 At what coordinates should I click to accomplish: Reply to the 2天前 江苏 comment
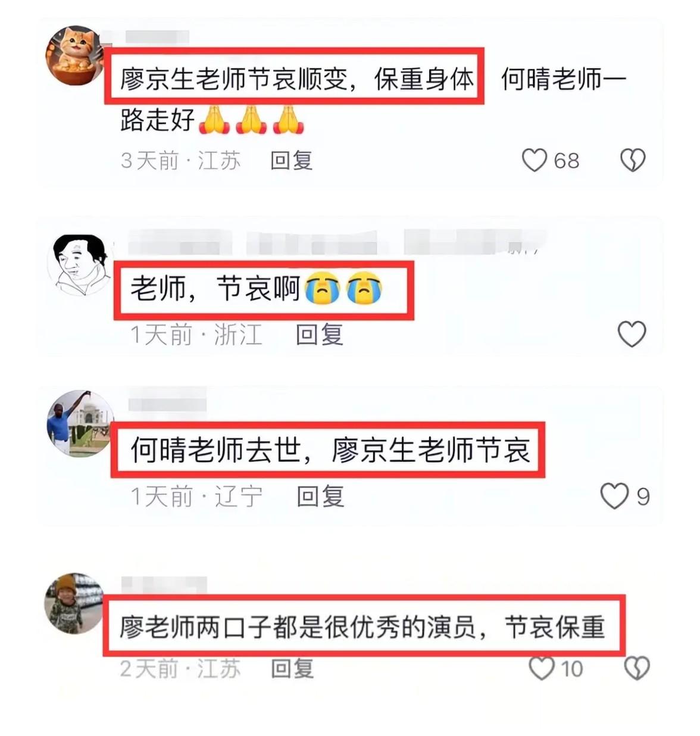tap(292, 668)
